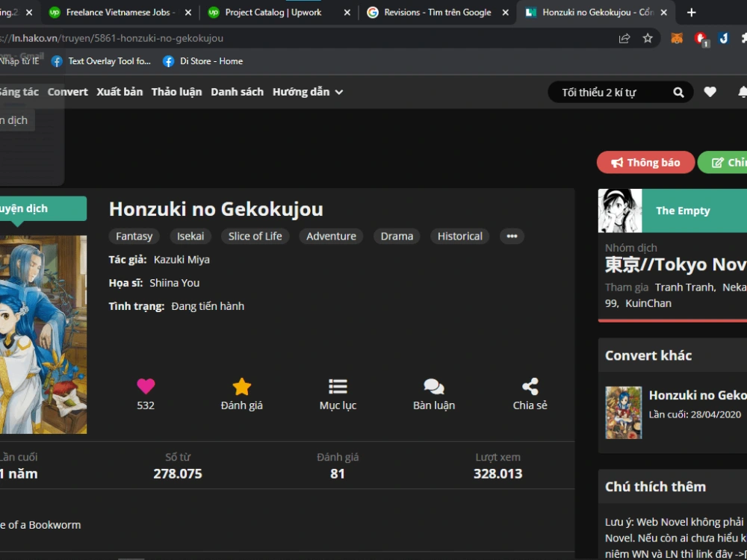Open the Xuất bản menu item
747x560 pixels.
pyautogui.click(x=120, y=92)
